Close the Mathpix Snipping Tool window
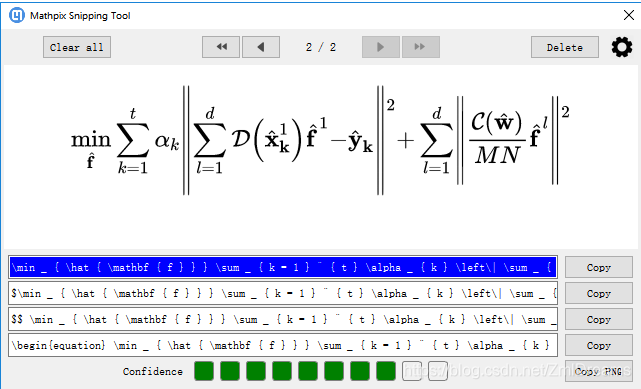641x389 pixels. [629, 15]
